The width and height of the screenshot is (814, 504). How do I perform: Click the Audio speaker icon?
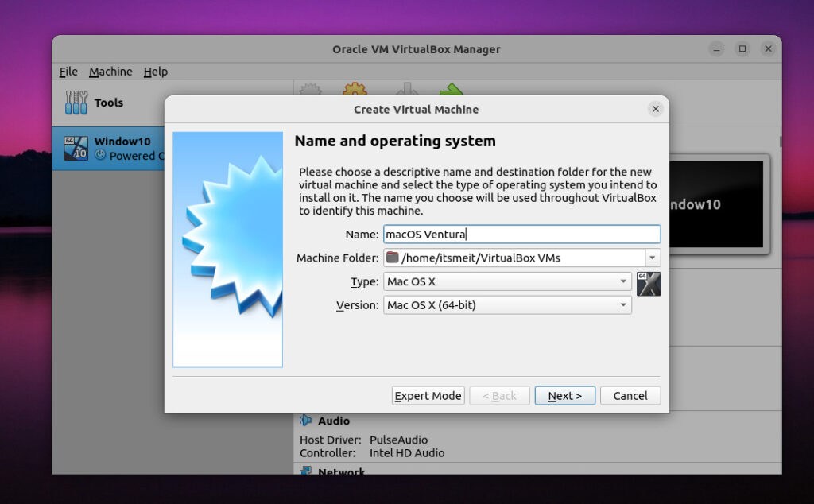coord(305,421)
